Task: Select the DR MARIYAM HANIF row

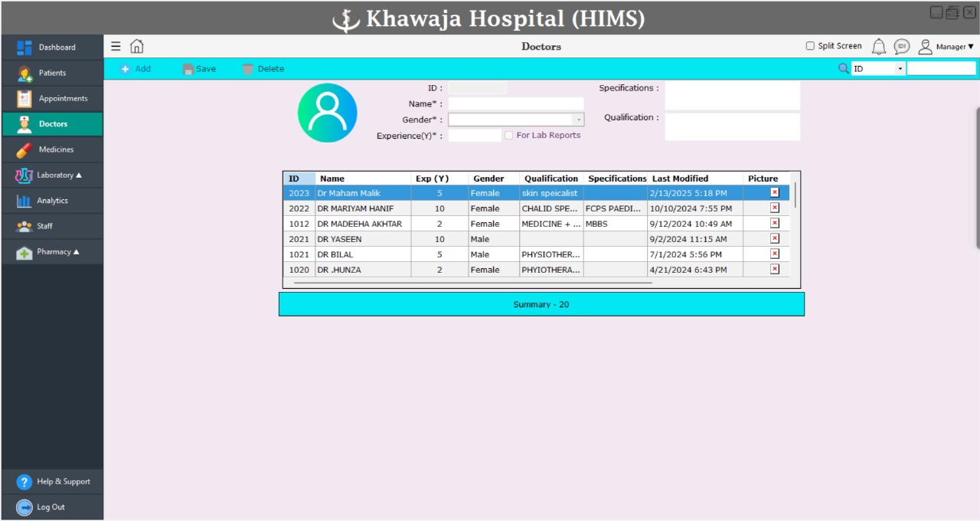Action: click(537, 208)
